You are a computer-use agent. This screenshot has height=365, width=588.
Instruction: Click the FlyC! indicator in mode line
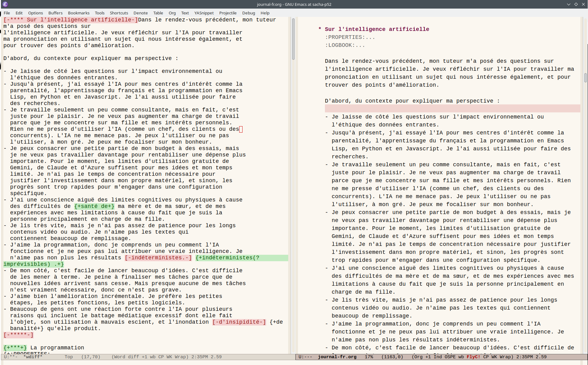[x=473, y=357]
